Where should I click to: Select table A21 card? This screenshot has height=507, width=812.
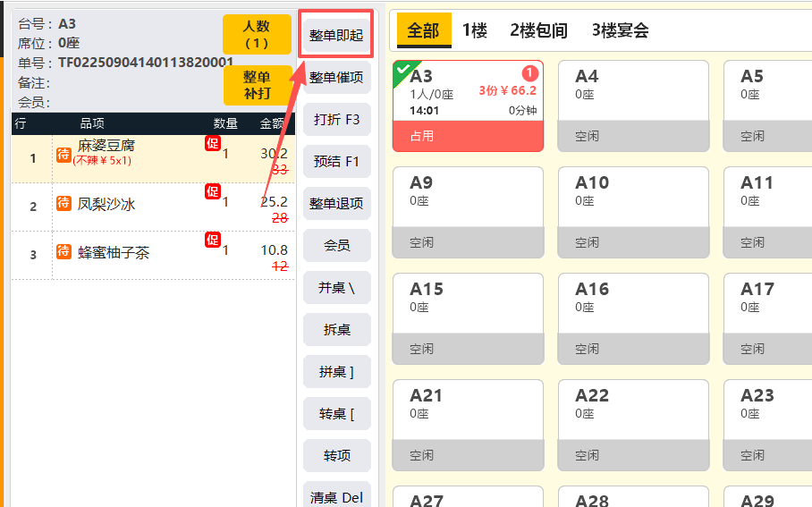(468, 425)
